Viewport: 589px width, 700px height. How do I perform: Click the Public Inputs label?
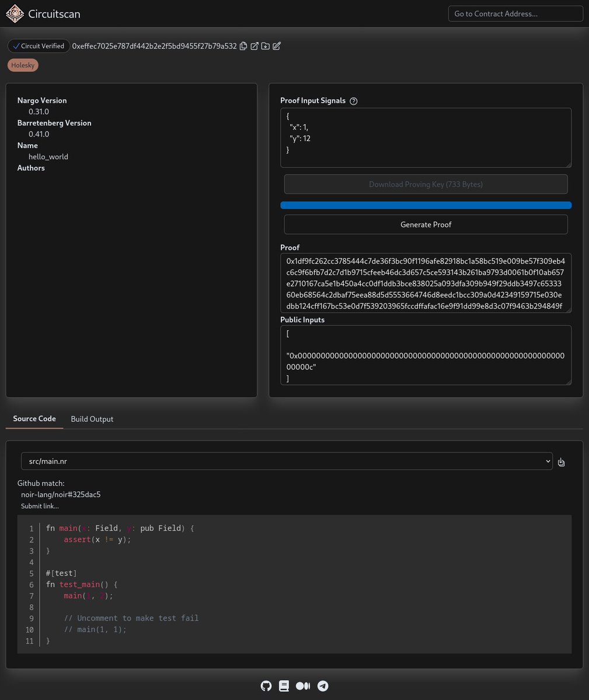point(302,320)
